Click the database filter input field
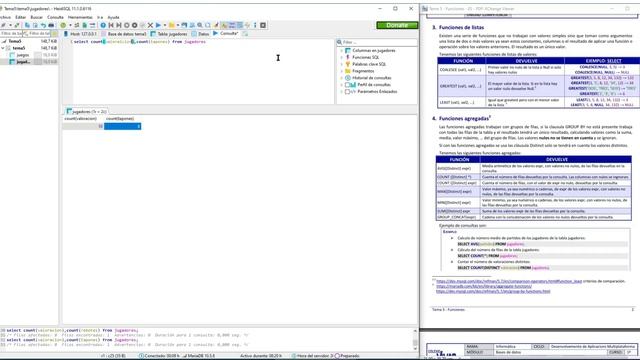 coord(11,33)
